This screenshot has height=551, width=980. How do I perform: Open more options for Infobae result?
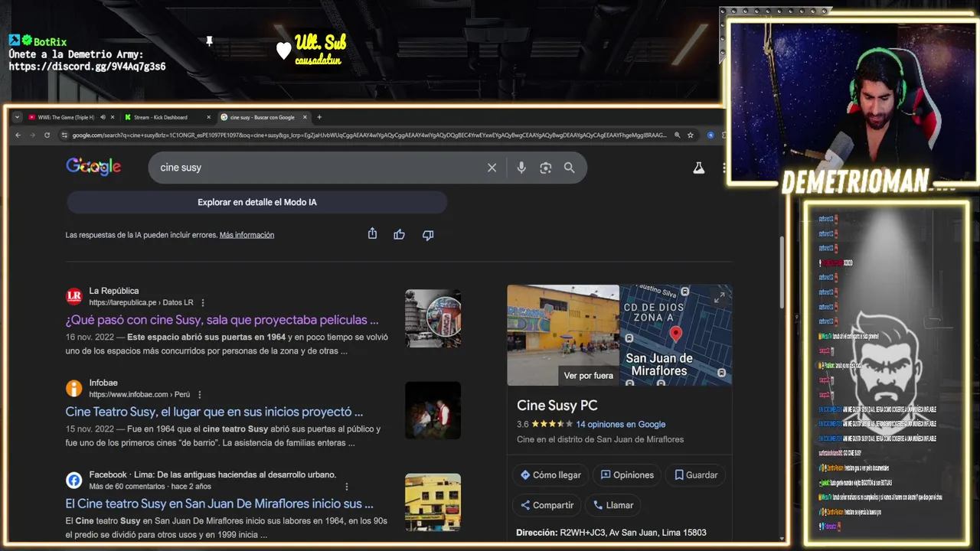[199, 394]
